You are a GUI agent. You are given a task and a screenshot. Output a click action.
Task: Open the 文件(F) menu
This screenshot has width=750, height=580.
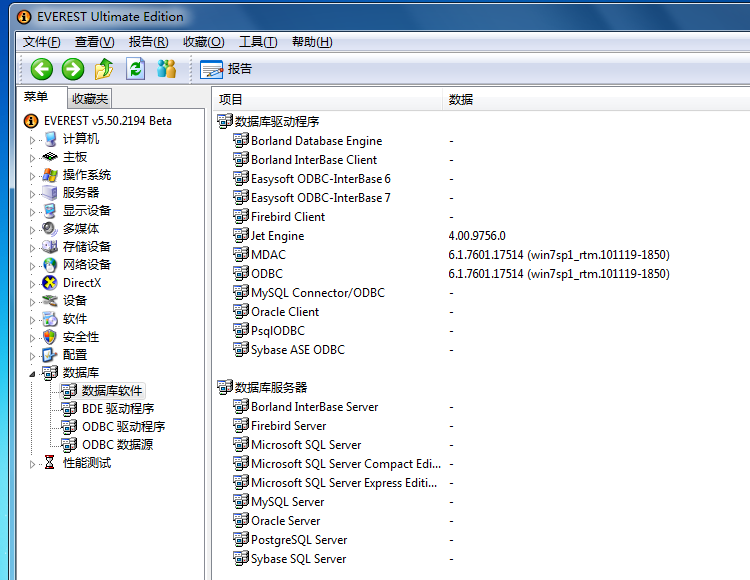tap(41, 42)
